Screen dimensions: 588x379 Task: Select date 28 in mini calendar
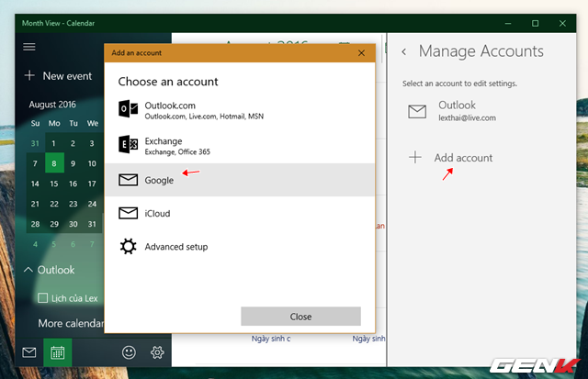[x=35, y=224]
